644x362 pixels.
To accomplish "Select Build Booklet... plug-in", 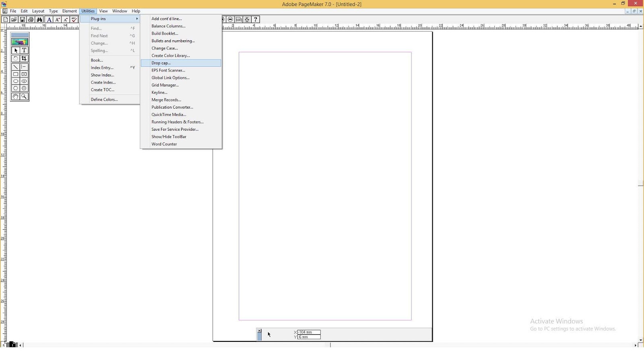I will coord(181,33).
